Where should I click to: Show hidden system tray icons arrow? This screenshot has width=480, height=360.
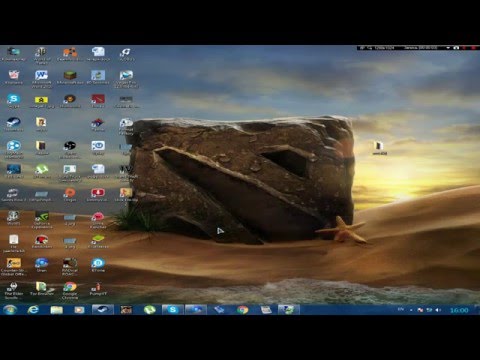pyautogui.click(x=411, y=310)
